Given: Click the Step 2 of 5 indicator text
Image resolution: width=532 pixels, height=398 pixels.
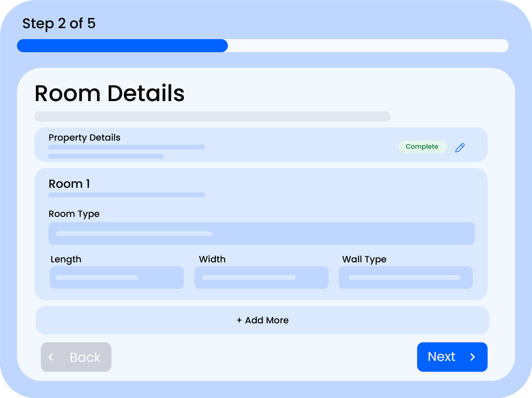Looking at the screenshot, I should tap(59, 24).
